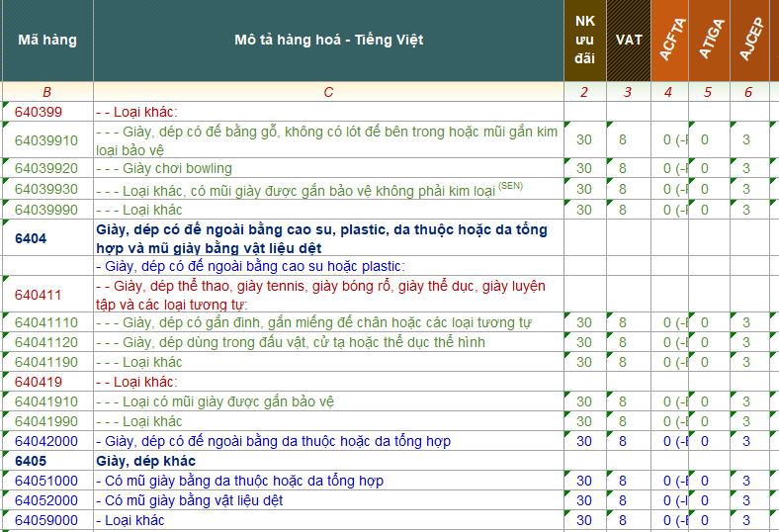Select code cell 64041110
The width and height of the screenshot is (779, 532).
46,323
